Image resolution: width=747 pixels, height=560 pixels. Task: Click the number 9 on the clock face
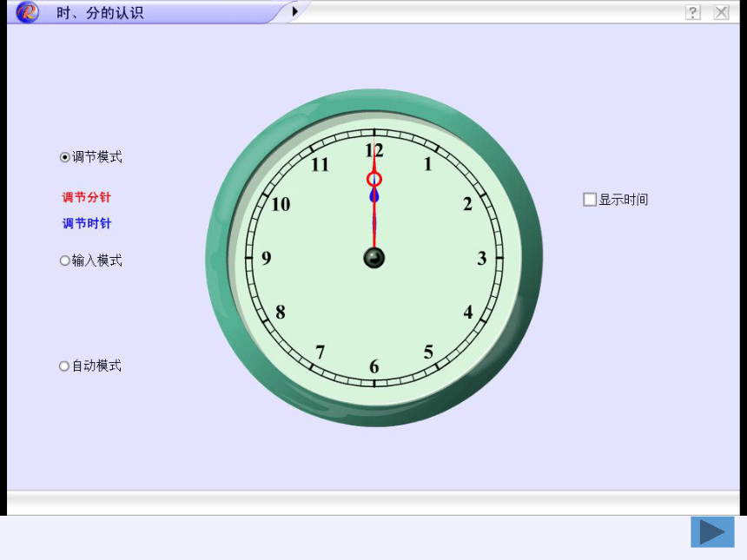[x=267, y=258]
